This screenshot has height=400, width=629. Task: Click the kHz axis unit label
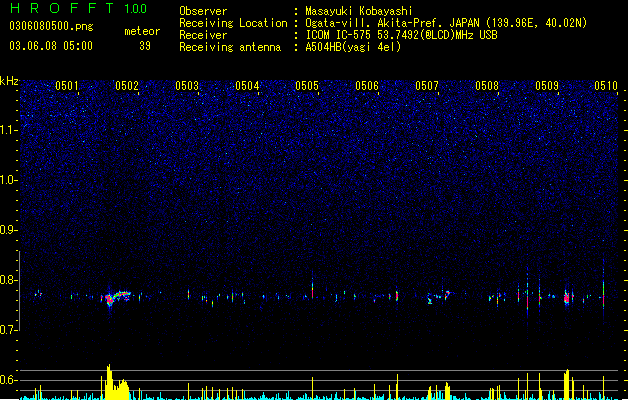click(9, 81)
